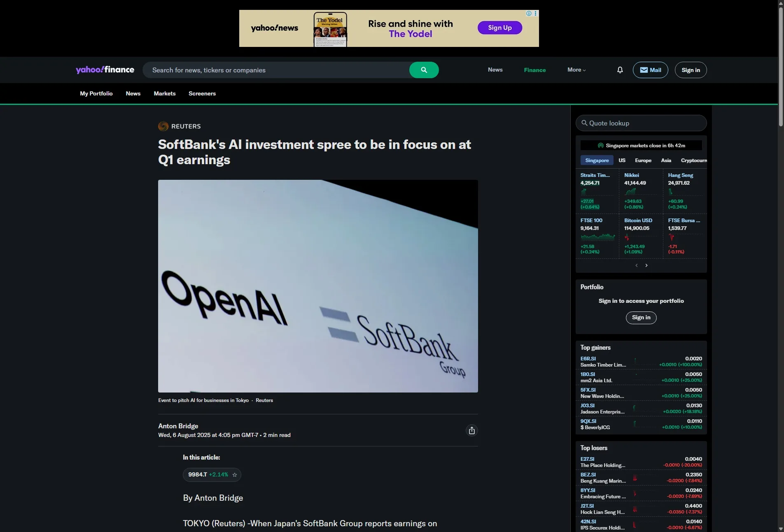Screen dimensions: 784x532
Task: Show next markets carousel page
Action: [x=646, y=265]
